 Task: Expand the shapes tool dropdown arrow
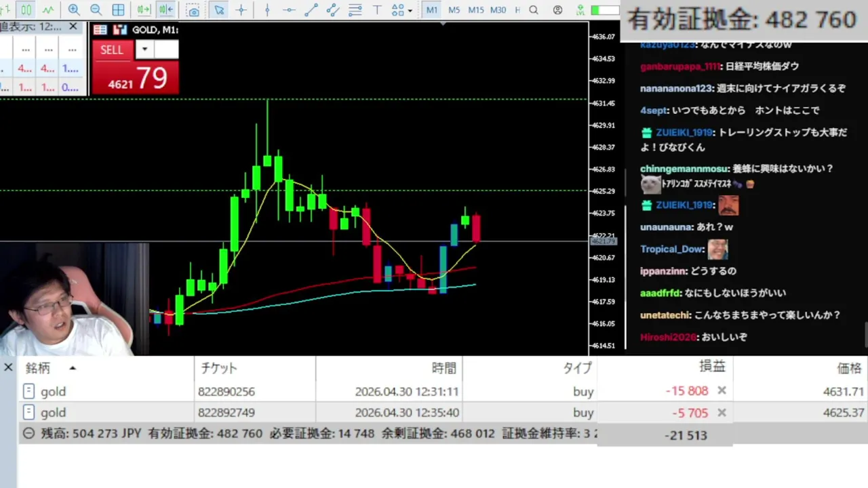[x=410, y=10]
